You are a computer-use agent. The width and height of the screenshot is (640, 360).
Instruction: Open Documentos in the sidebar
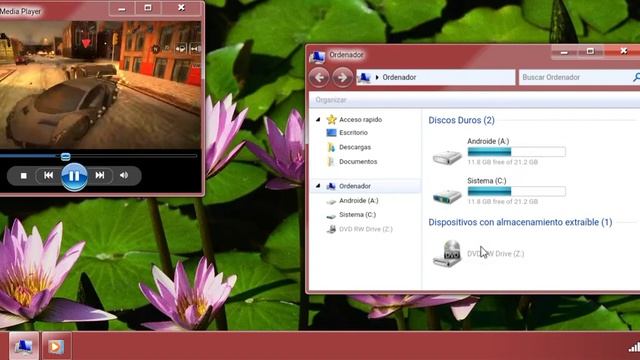[x=358, y=162]
